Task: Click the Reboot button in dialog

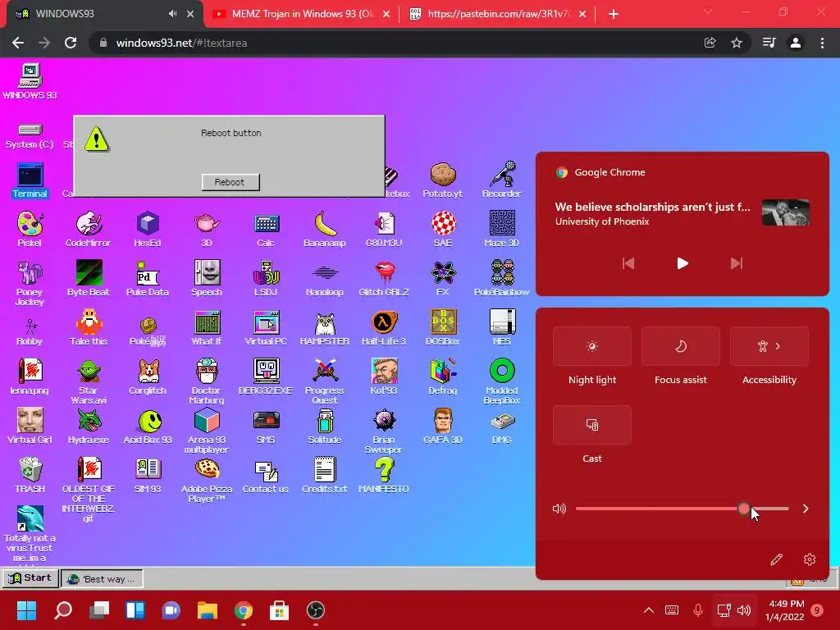Action: point(231,182)
